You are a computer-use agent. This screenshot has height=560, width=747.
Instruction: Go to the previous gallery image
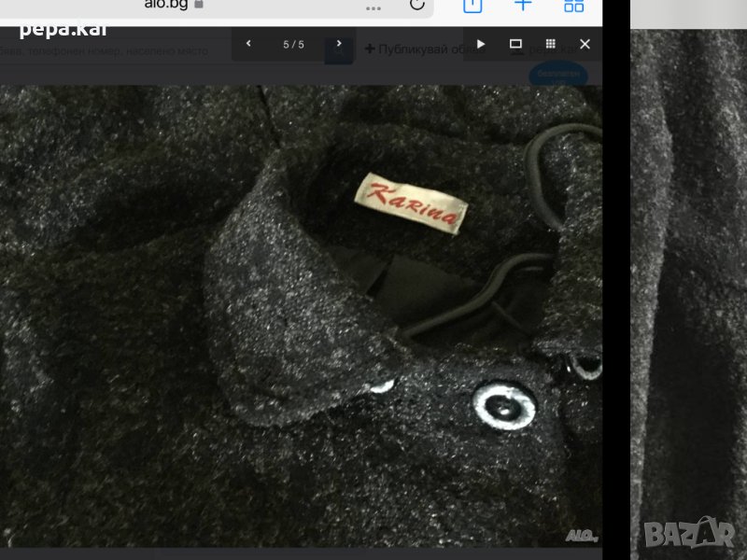tap(248, 44)
